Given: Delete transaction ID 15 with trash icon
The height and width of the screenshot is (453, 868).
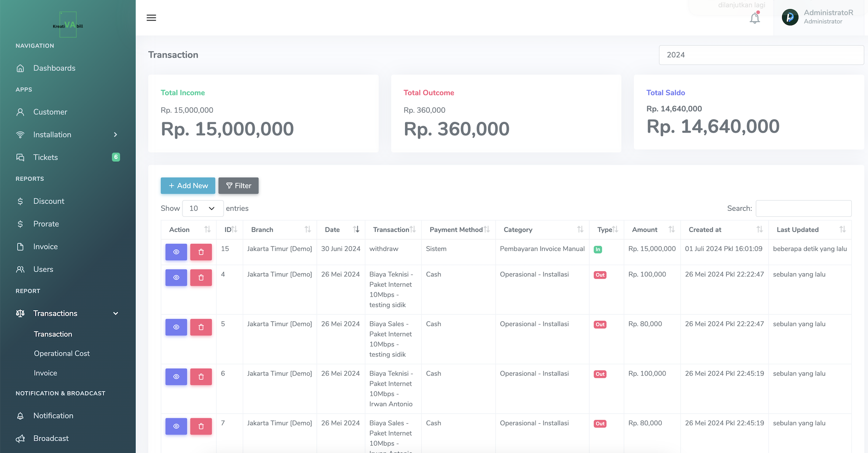Looking at the screenshot, I should point(201,252).
